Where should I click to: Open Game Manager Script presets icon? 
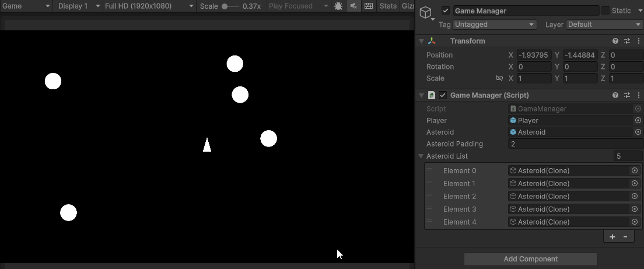(x=627, y=95)
